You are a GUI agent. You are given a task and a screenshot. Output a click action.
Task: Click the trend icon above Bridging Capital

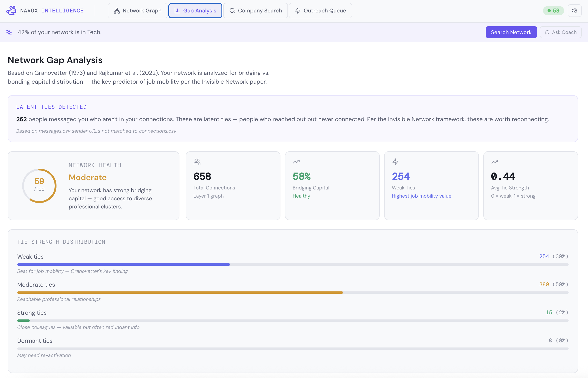296,161
